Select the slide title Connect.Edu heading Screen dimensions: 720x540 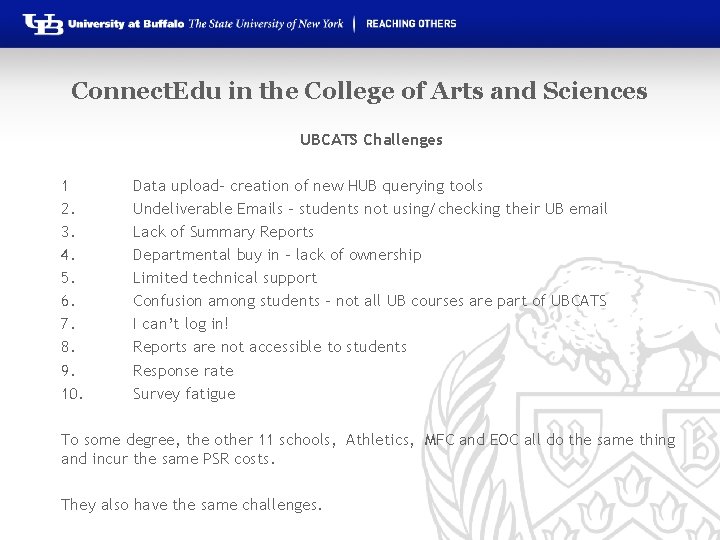coord(359,91)
